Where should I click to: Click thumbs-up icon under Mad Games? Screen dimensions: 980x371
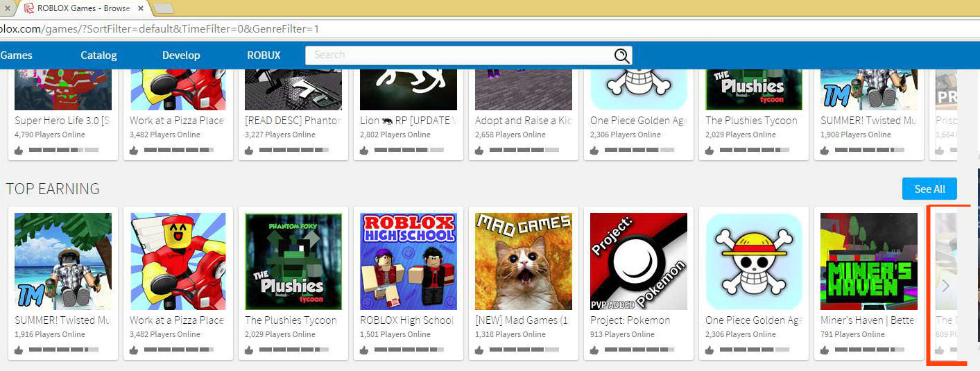pos(479,350)
